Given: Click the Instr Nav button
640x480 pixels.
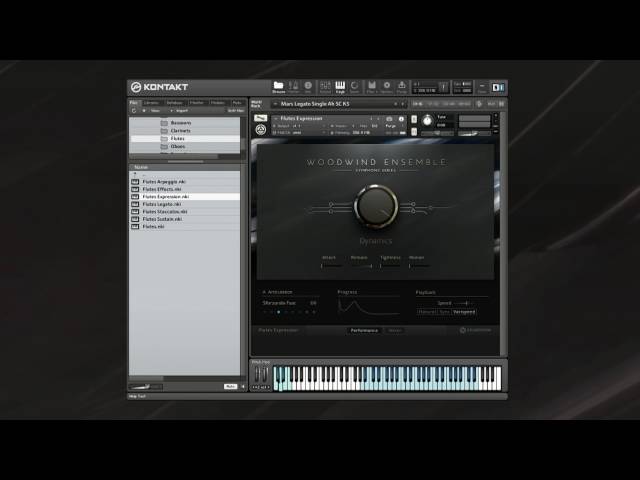Looking at the screenshot, I should point(235,111).
